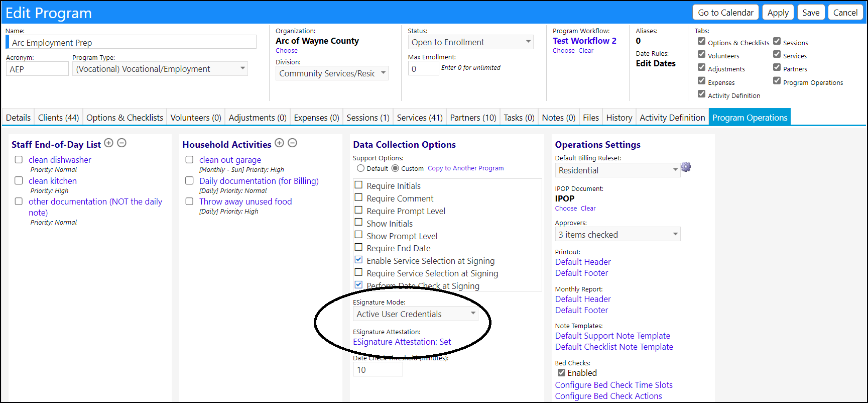This screenshot has width=868, height=403.
Task: Expand the Division dropdown
Action: click(x=332, y=73)
